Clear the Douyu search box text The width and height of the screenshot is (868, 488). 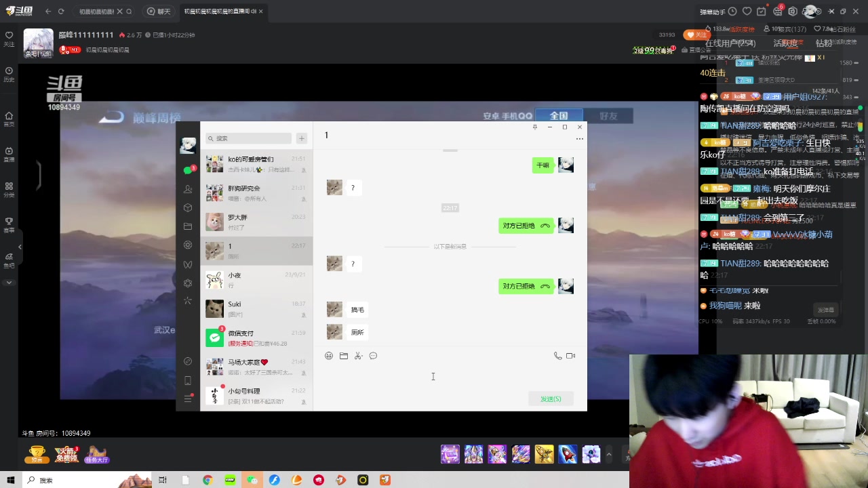pyautogui.click(x=120, y=12)
